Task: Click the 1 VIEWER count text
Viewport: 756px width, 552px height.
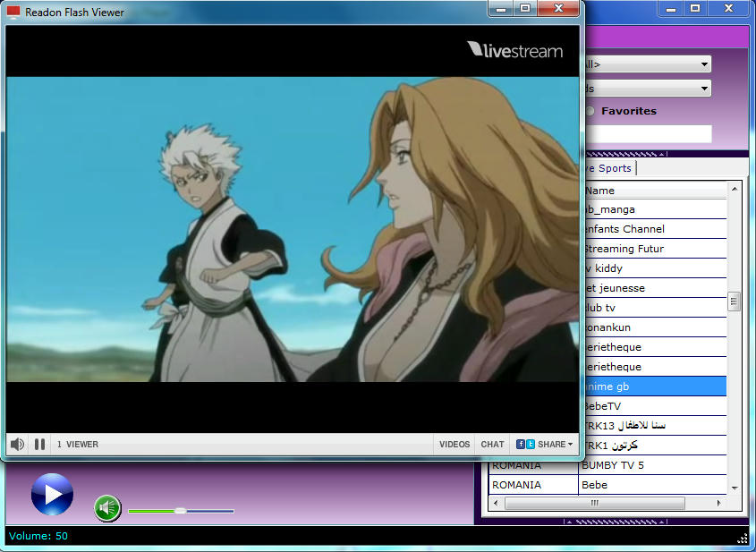Action: click(x=78, y=444)
